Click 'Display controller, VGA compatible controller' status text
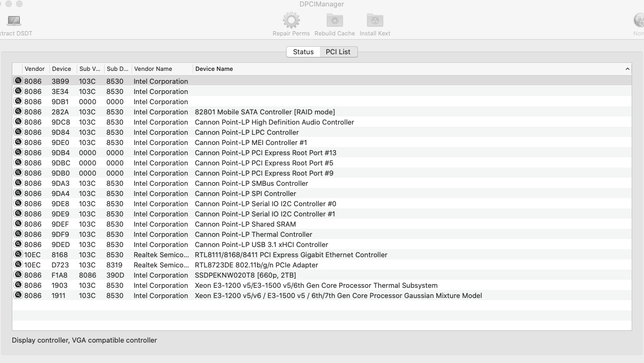This screenshot has height=363, width=644. pyautogui.click(x=84, y=340)
